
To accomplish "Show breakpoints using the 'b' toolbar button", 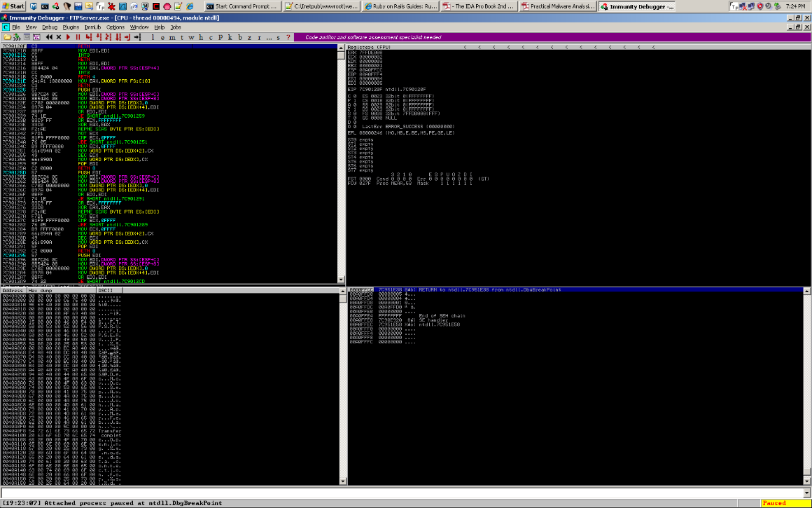I will [239, 37].
